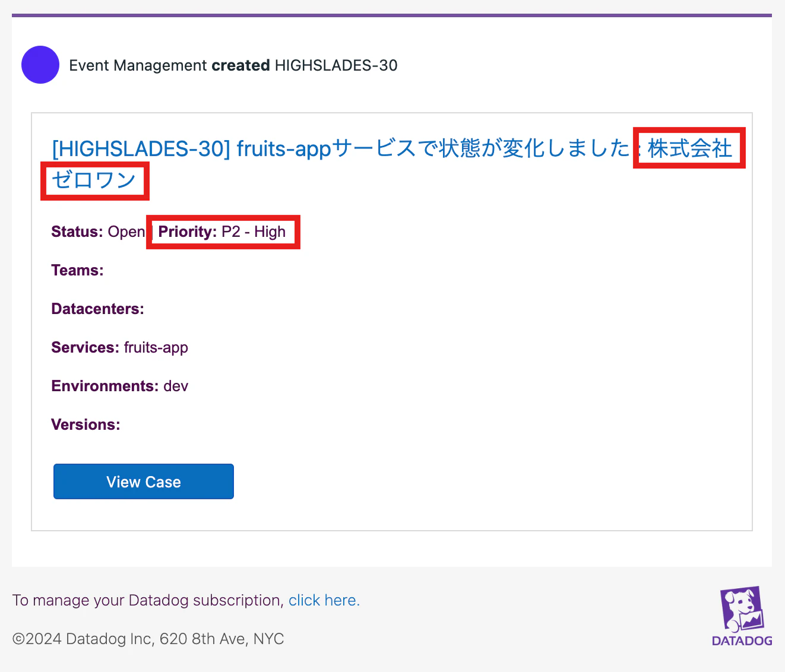Click the 'Versions:' label
The image size is (785, 672).
pyautogui.click(x=86, y=424)
